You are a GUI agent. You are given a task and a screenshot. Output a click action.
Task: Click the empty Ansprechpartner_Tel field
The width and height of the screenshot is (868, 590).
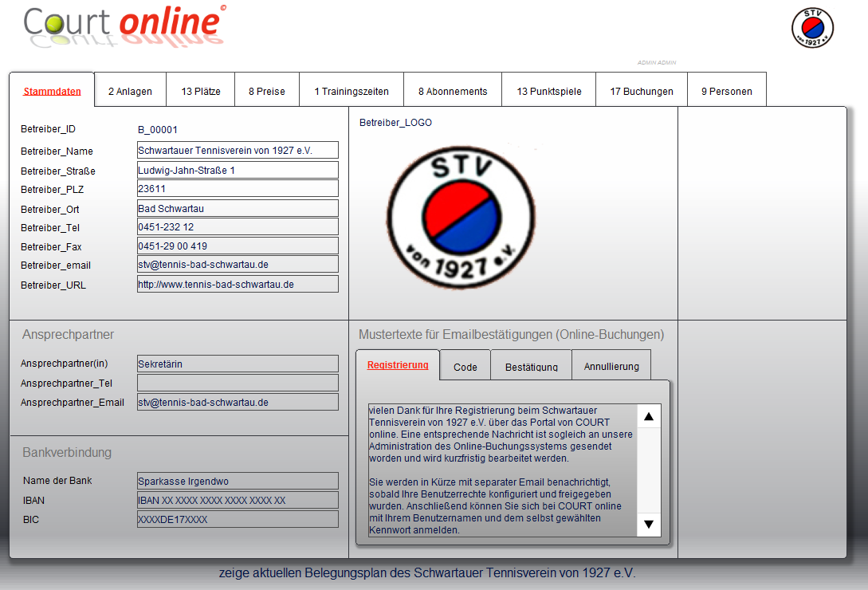pyautogui.click(x=238, y=383)
